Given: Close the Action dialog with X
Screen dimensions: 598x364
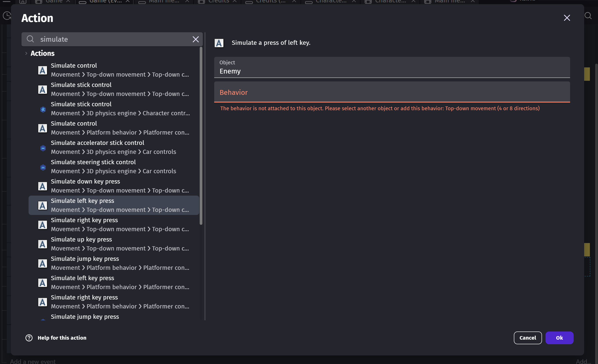Looking at the screenshot, I should (x=567, y=18).
